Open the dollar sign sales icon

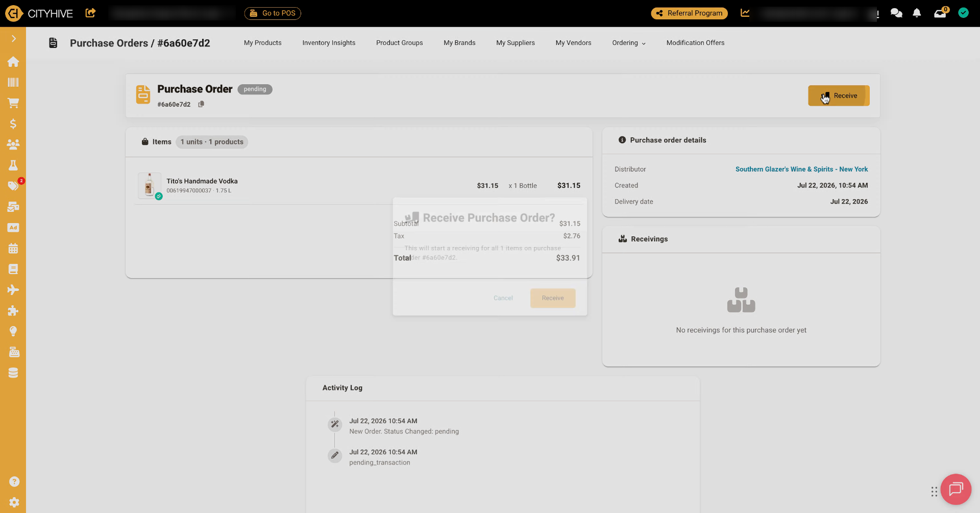pos(13,124)
